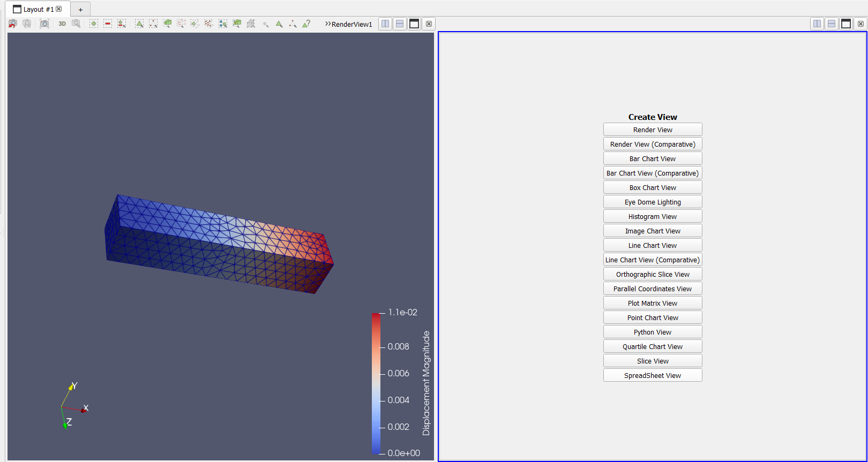Enable hover points triangle-vertices tool
The image size is (868, 462).
pyautogui.click(x=293, y=24)
